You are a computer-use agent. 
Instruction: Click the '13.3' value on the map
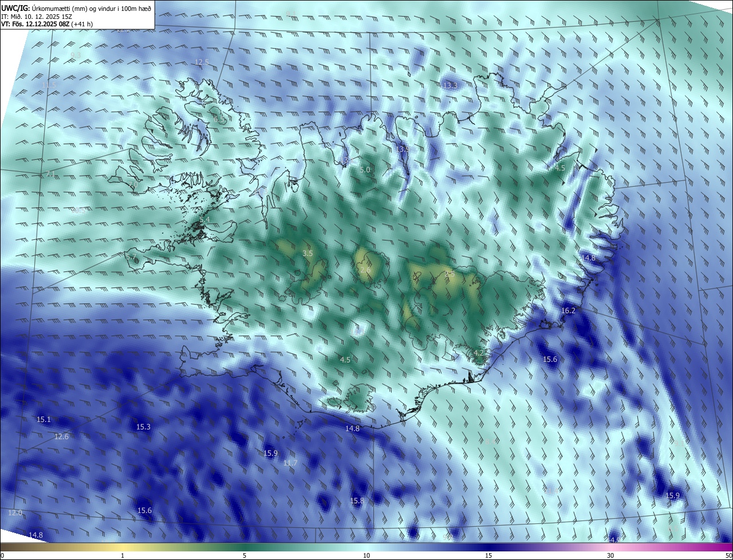pyautogui.click(x=450, y=85)
